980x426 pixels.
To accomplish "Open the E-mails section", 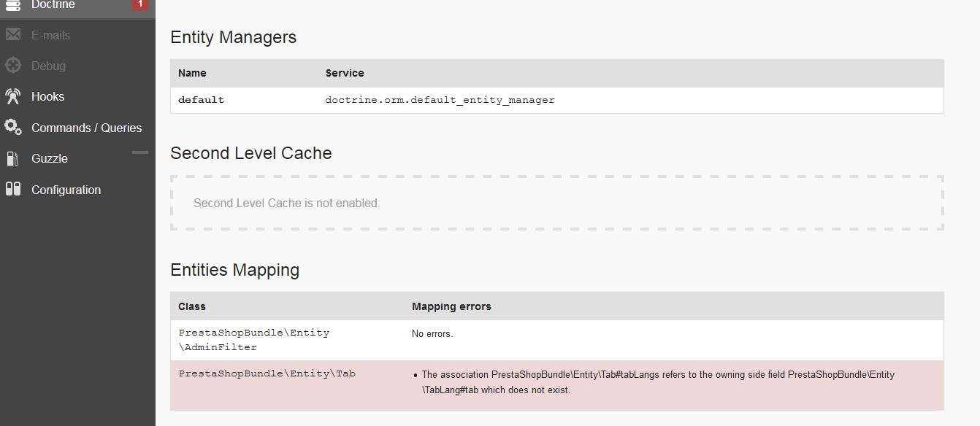I will click(50, 34).
